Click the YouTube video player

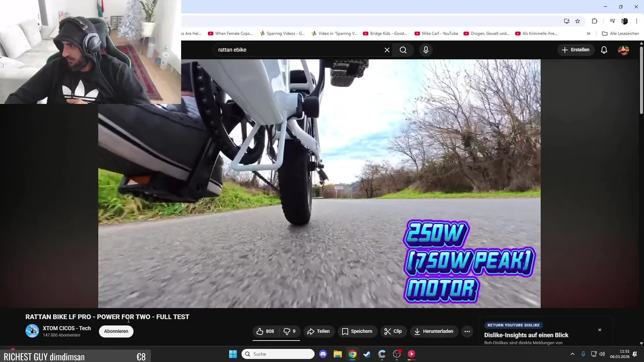pyautogui.click(x=319, y=184)
